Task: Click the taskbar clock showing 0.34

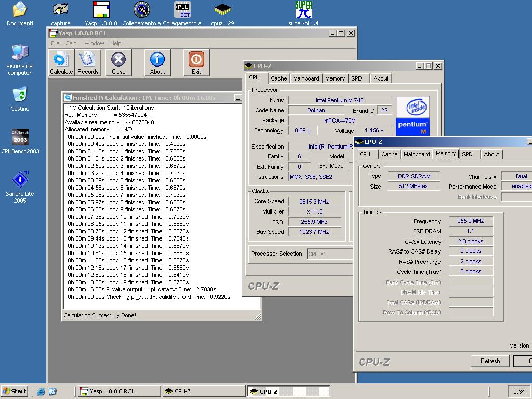Action: coord(519,392)
